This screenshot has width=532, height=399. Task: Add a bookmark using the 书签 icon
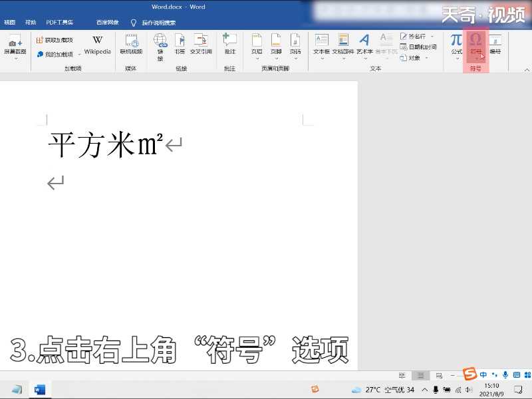pyautogui.click(x=180, y=43)
